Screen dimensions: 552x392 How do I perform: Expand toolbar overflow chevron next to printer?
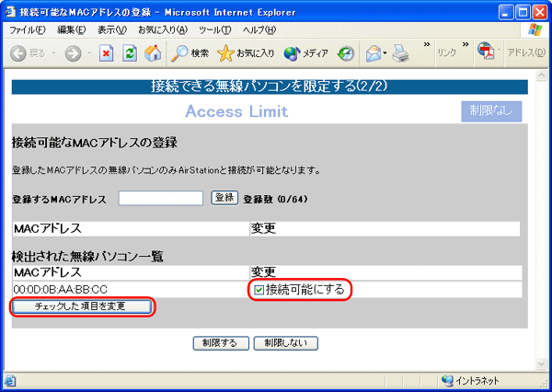click(427, 44)
